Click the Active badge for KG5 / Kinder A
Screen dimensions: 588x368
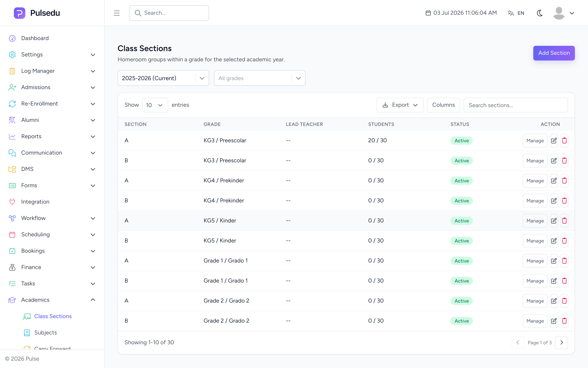(x=461, y=221)
